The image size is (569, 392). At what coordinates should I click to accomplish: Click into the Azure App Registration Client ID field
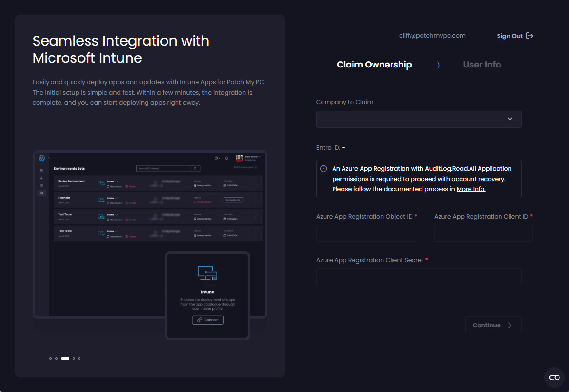(x=483, y=233)
